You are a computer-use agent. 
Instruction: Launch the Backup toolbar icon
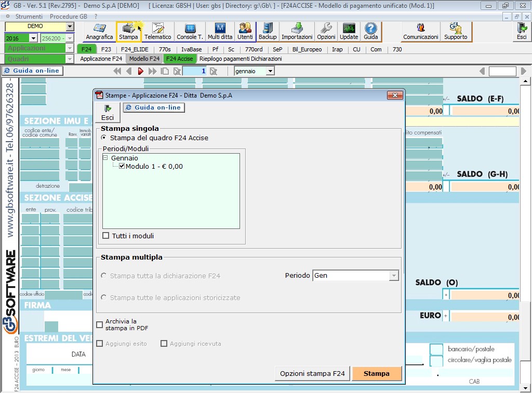pos(268,32)
